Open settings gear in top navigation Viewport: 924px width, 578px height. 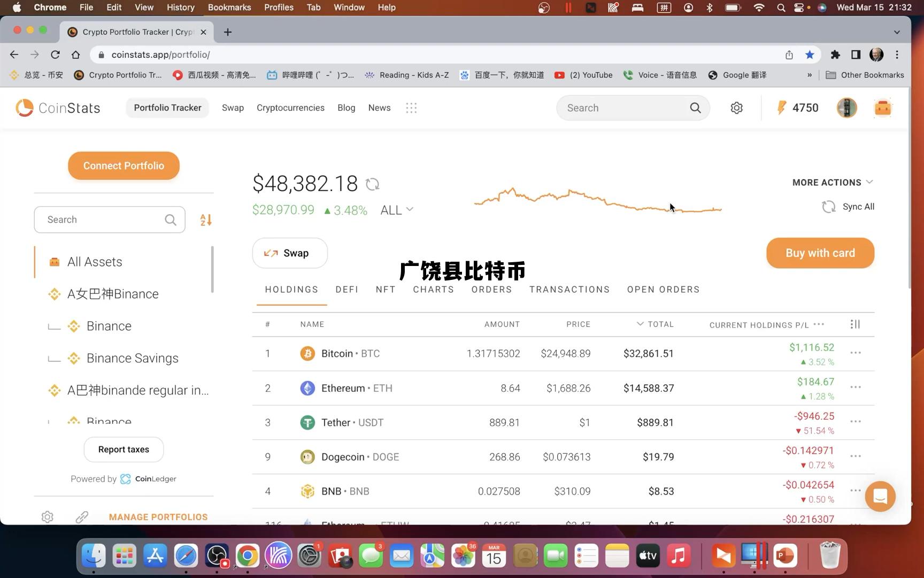pos(736,108)
